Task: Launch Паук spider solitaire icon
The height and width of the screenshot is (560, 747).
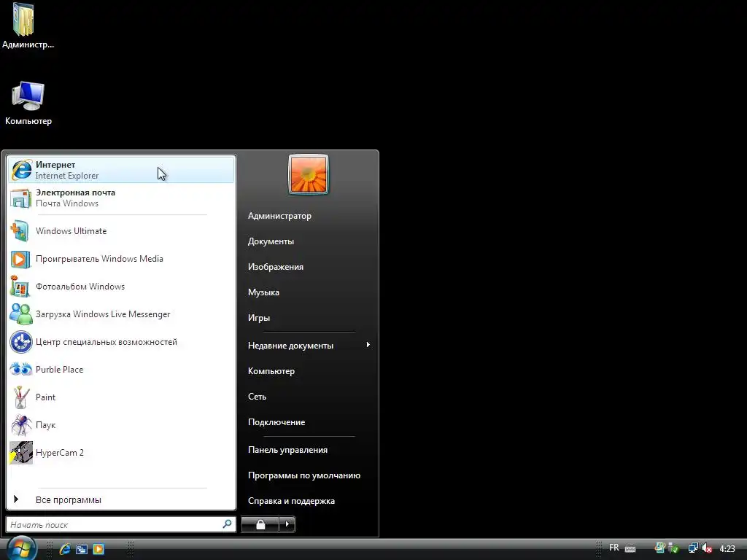Action: 20,425
